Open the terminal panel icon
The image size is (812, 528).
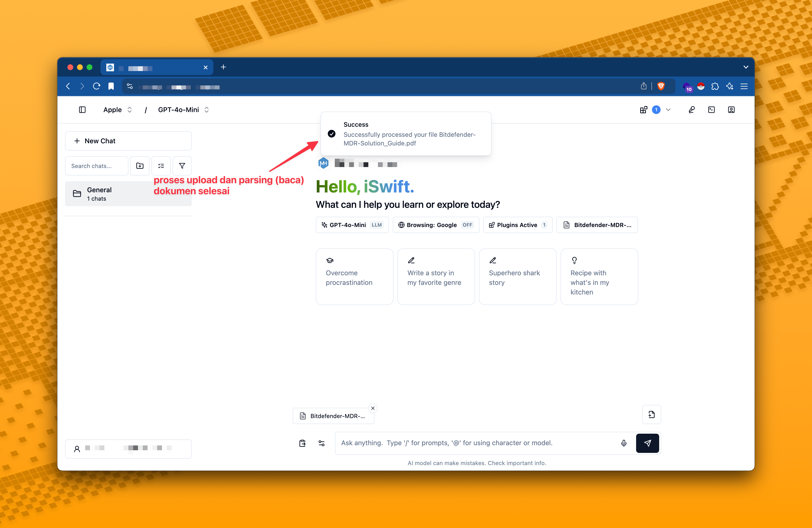pos(711,109)
